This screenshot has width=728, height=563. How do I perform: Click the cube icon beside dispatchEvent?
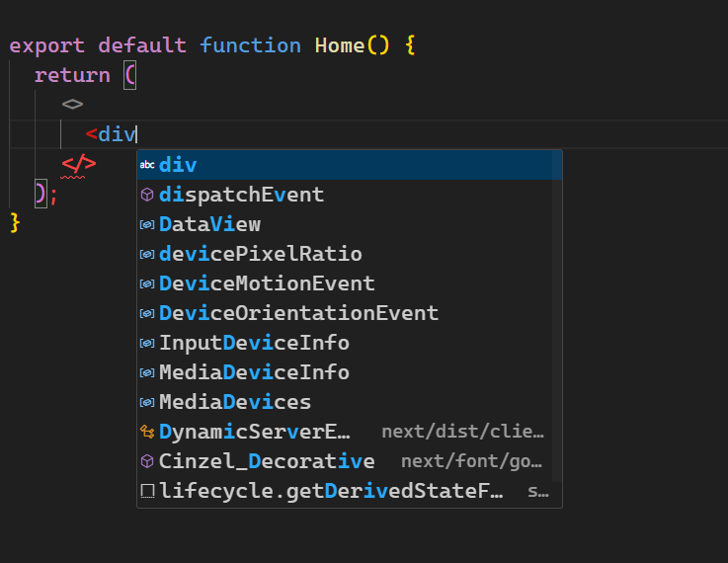coord(147,195)
